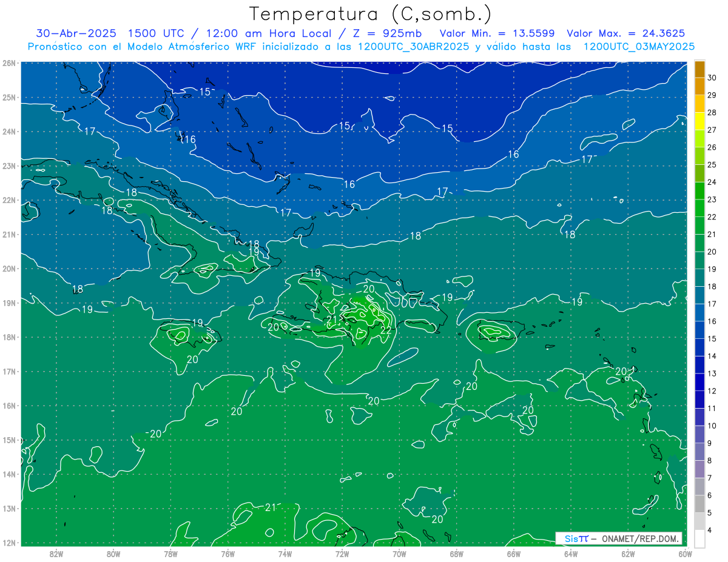The height and width of the screenshot is (562, 728).
Task: Select the "60W" longitude axis label
Action: coord(686,553)
